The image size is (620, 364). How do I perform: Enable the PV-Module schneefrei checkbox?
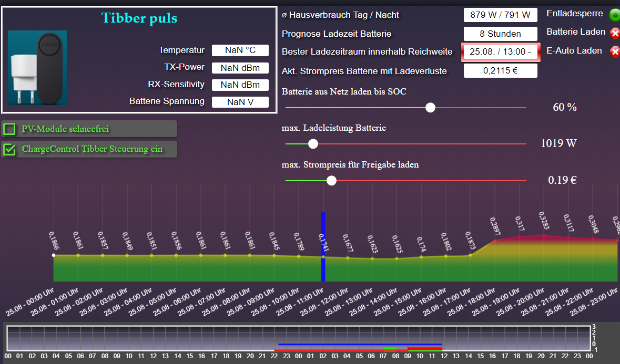pyautogui.click(x=9, y=129)
